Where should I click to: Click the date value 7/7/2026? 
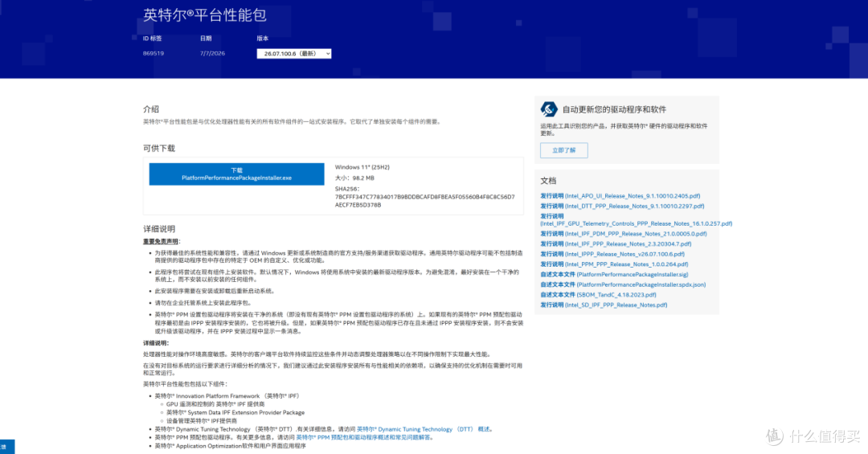pos(212,54)
